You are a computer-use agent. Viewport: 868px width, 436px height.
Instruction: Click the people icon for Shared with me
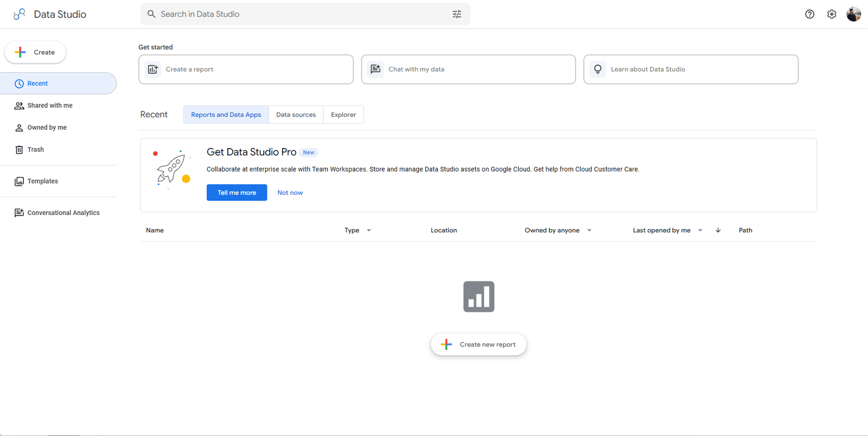(x=19, y=106)
